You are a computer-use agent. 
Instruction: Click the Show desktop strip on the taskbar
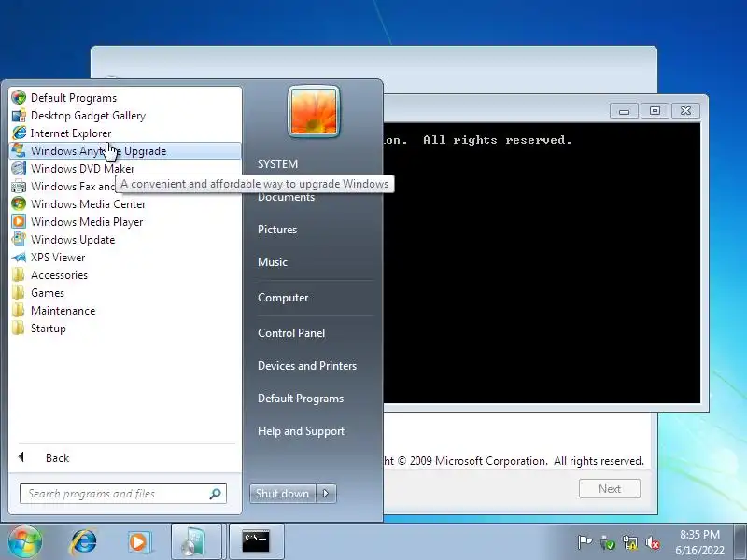coord(740,542)
